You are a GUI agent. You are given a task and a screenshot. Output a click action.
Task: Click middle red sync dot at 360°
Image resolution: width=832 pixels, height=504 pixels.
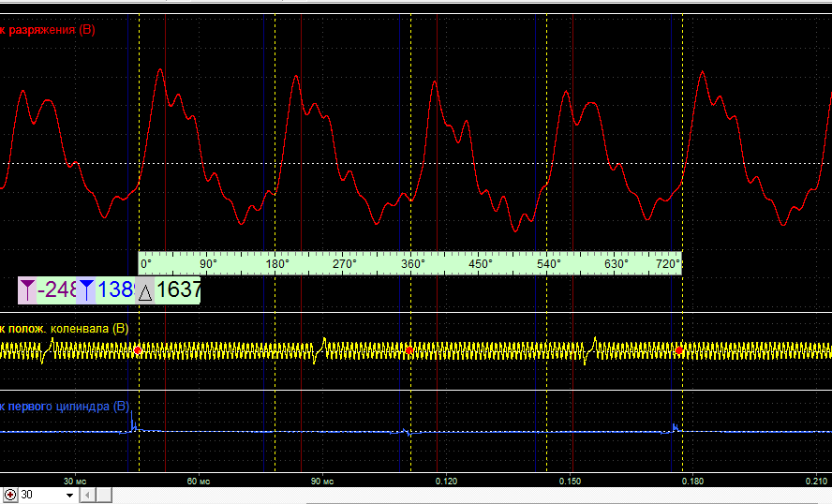[x=409, y=350]
